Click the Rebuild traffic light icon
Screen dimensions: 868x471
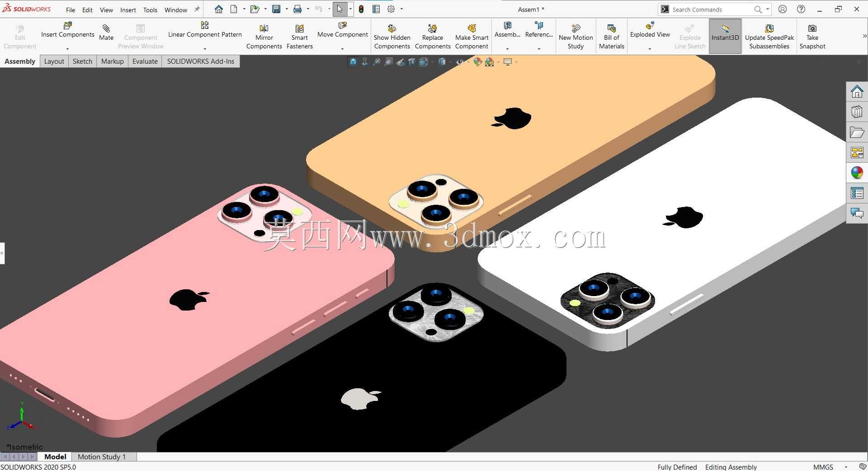coord(361,9)
